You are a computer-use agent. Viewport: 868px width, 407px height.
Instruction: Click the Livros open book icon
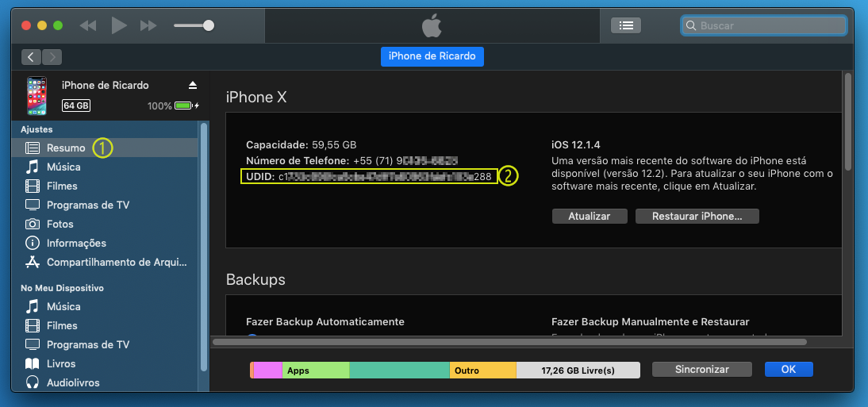(x=33, y=364)
